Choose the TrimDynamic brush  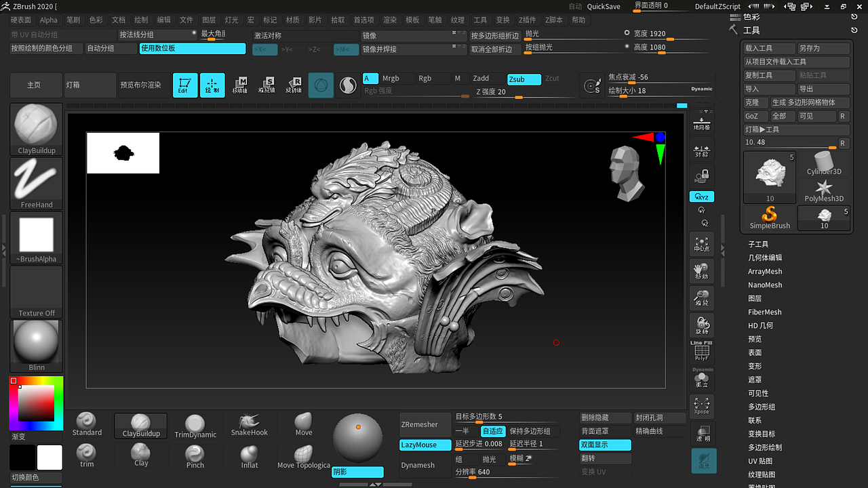click(x=195, y=427)
